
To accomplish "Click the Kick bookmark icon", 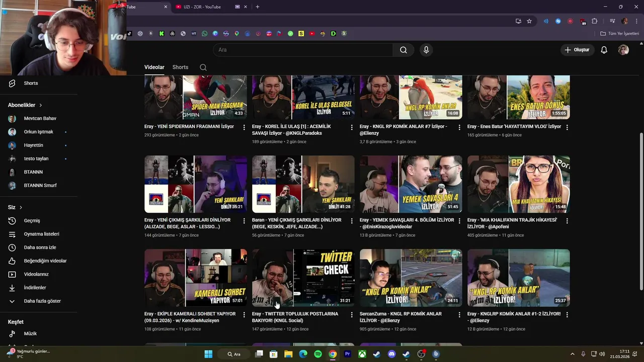I will (x=162, y=34).
